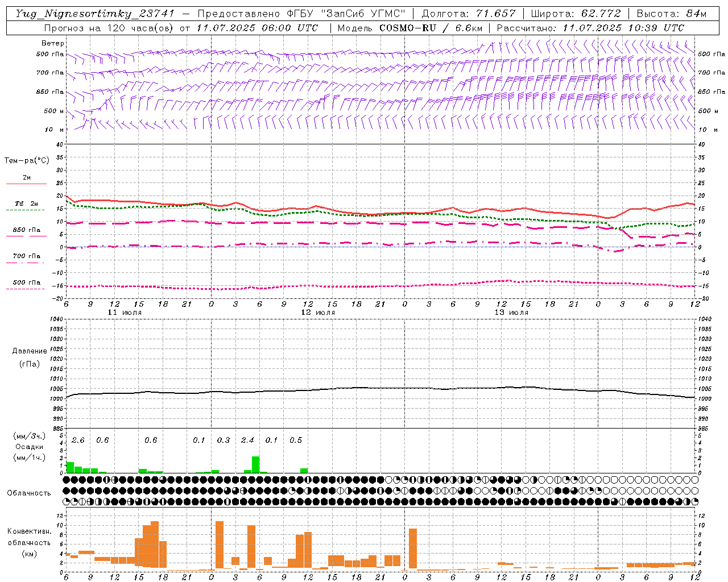Screen dimensions: 728x582
Task: Click the 0.5 precipitation total
Action: pos(296,440)
